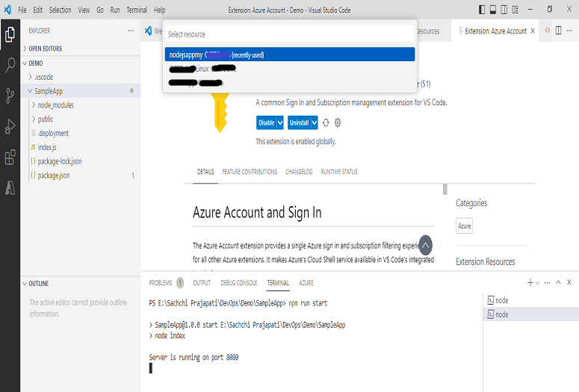Open index.js file
This screenshot has width=579, height=392.
[47, 147]
